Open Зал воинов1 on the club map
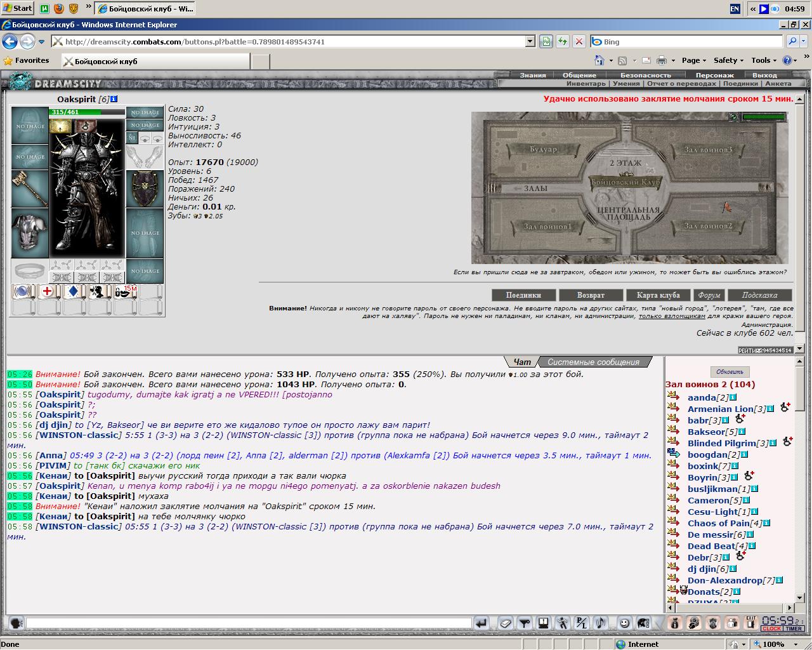 click(547, 226)
